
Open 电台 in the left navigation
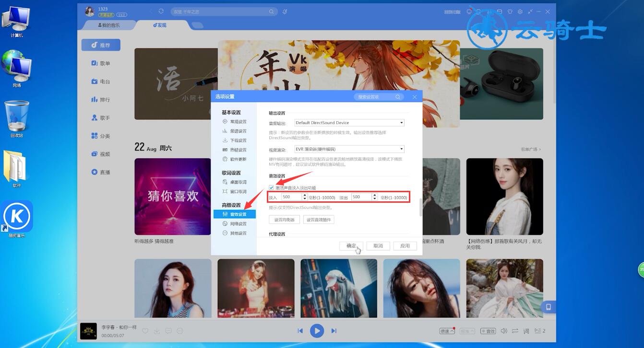pyautogui.click(x=101, y=81)
